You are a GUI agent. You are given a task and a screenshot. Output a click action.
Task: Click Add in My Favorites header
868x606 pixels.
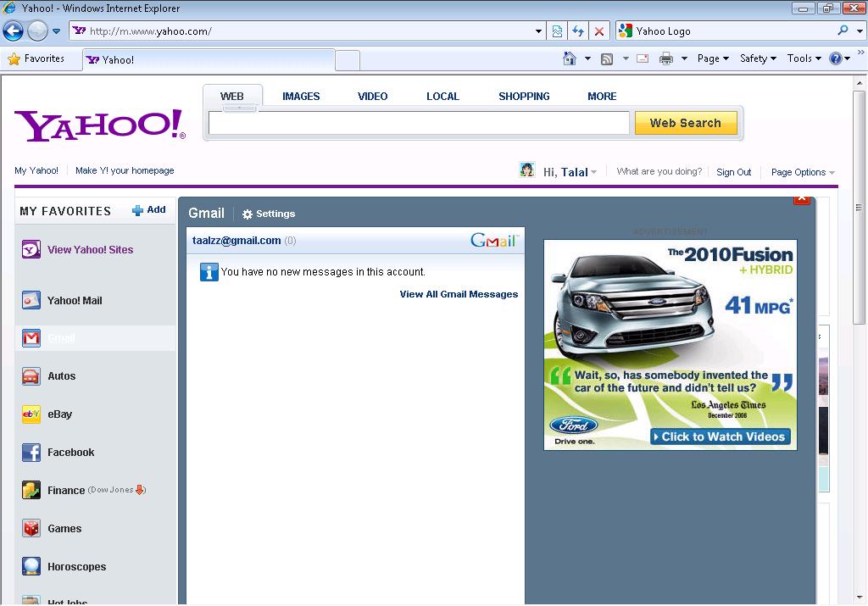149,209
